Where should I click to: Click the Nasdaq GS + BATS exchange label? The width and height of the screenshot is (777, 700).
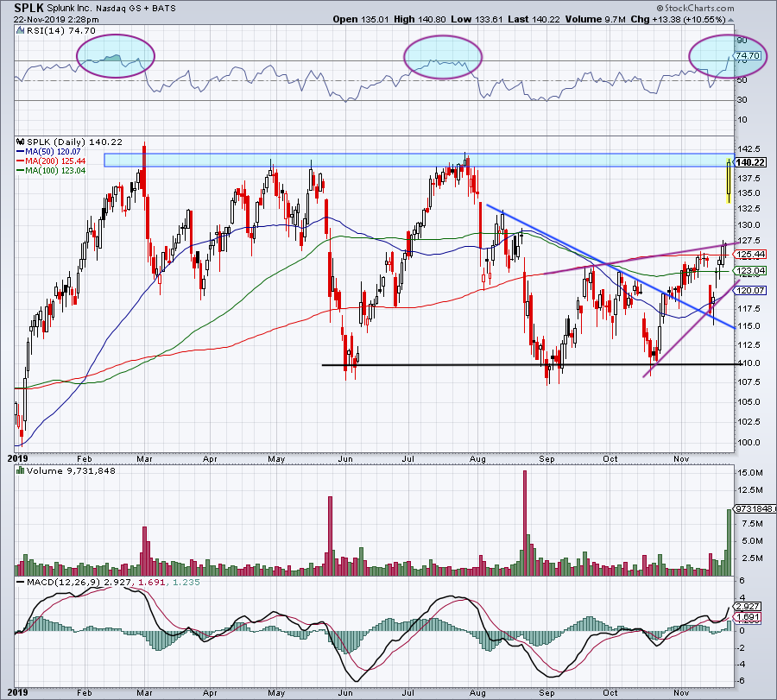pyautogui.click(x=136, y=9)
